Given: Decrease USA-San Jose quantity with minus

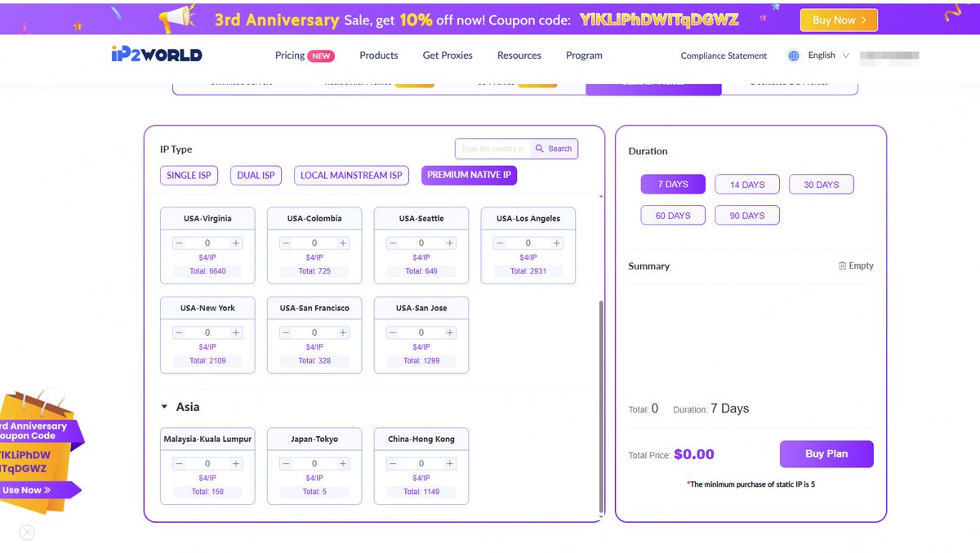Looking at the screenshot, I should click(x=393, y=333).
